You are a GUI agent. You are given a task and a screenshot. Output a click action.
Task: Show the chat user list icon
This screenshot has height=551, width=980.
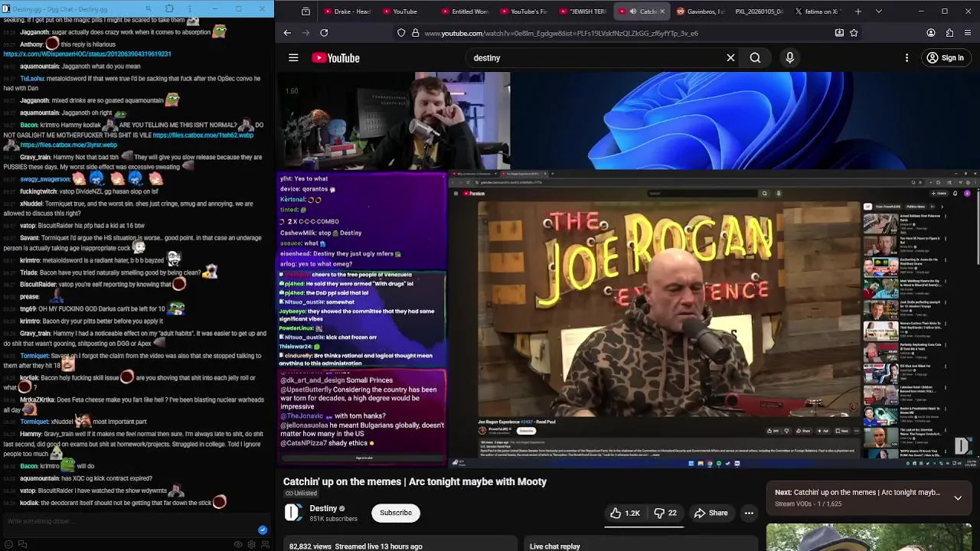coord(265,544)
